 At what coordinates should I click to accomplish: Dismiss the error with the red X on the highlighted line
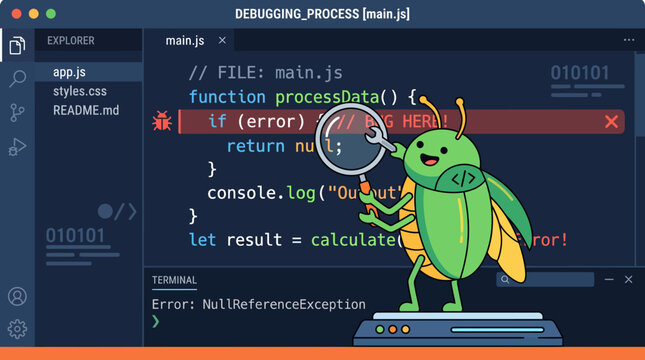(611, 121)
